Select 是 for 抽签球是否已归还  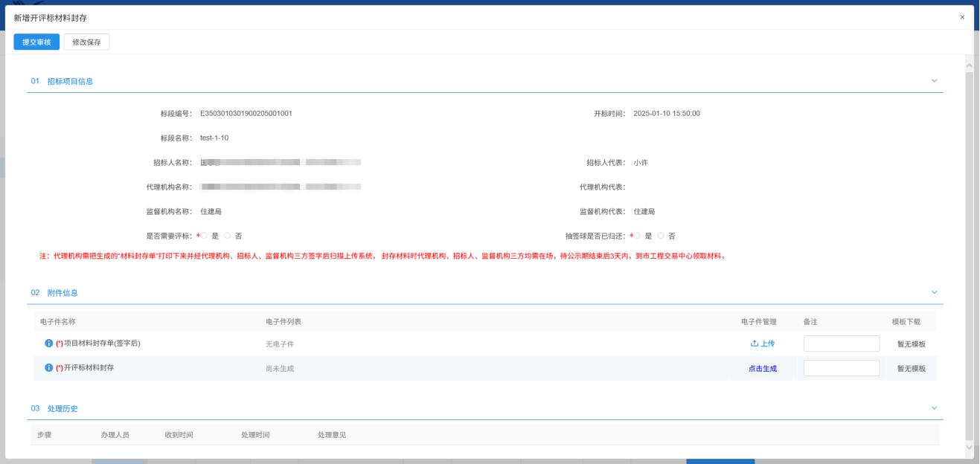pyautogui.click(x=637, y=236)
